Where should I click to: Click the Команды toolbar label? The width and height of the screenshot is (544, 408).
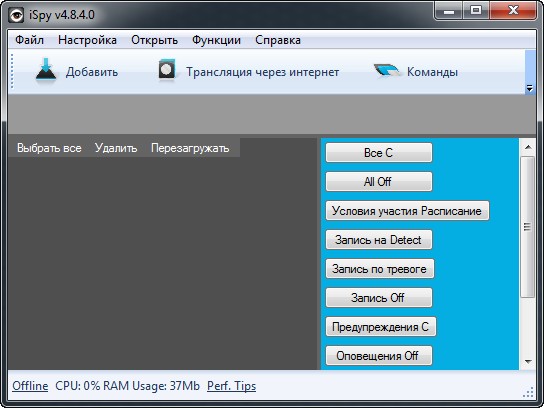pyautogui.click(x=432, y=72)
